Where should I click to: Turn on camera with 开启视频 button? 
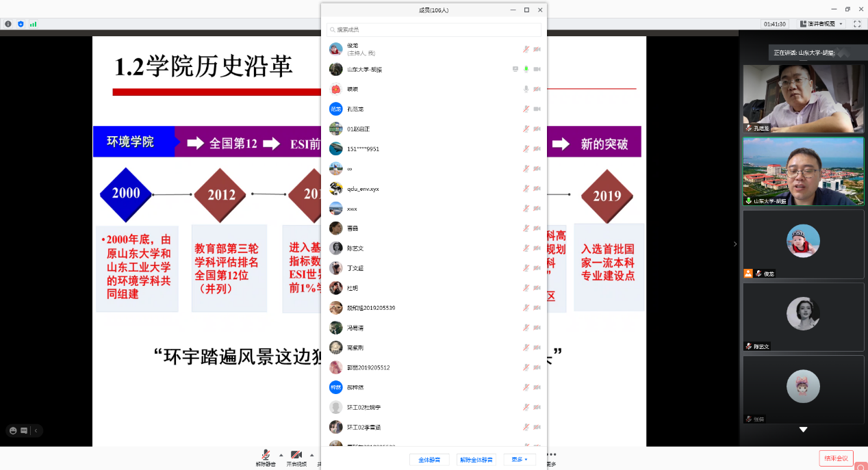296,456
